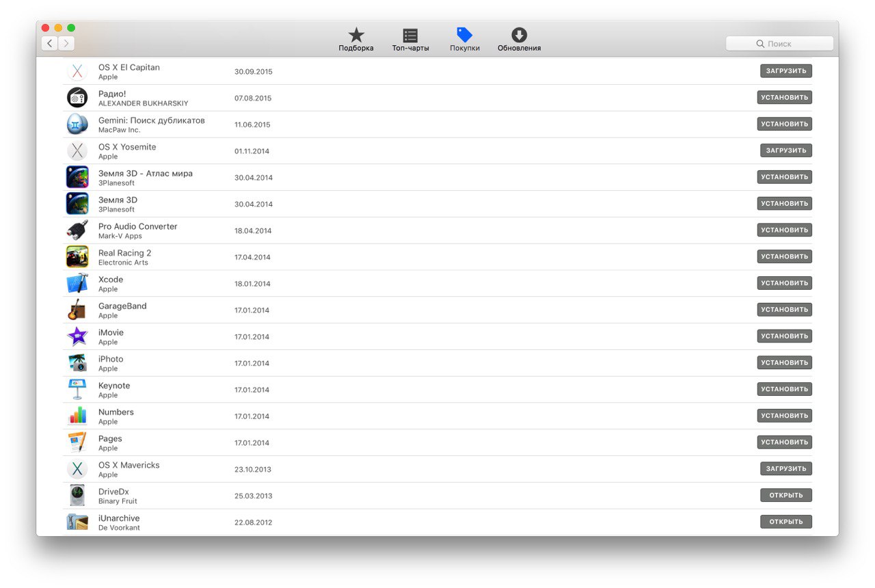
Task: Open iUnarchive with Открыть button
Action: pyautogui.click(x=786, y=521)
